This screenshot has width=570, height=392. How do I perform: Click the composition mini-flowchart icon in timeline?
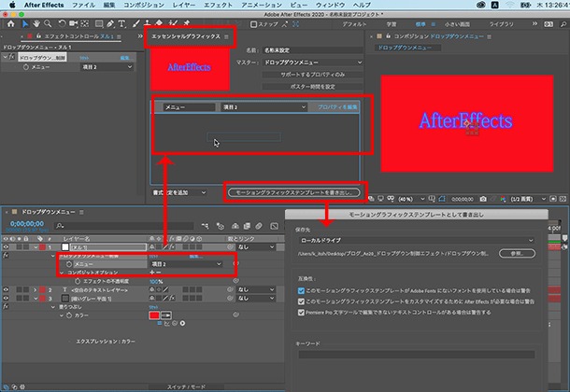coord(205,226)
